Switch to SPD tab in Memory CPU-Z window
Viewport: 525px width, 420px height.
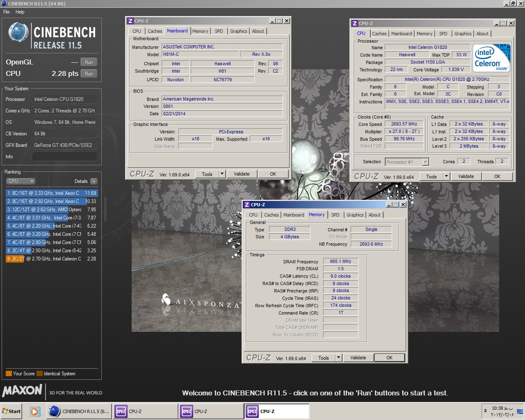pyautogui.click(x=335, y=215)
